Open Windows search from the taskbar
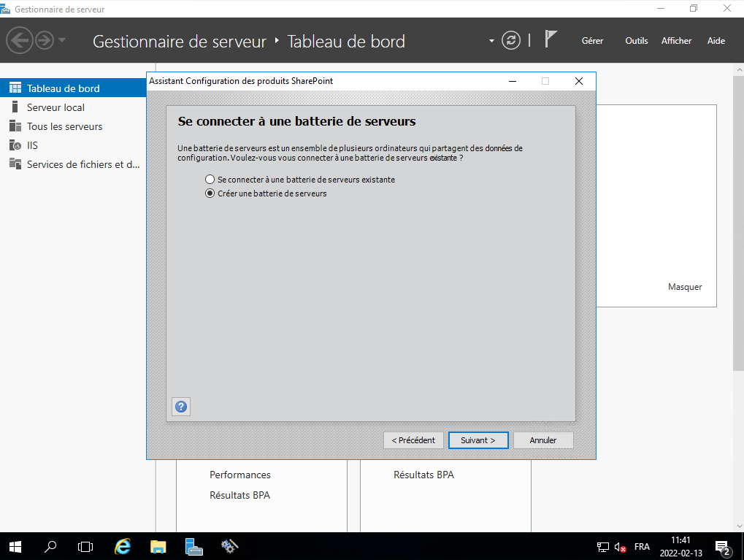 (x=50, y=547)
